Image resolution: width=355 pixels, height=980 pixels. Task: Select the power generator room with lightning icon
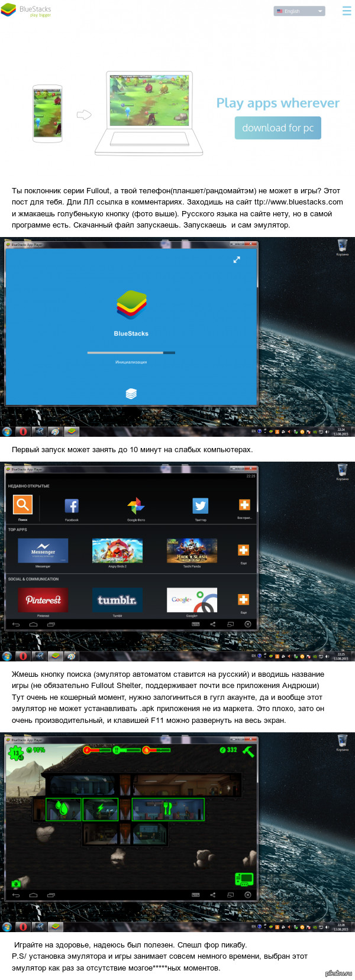pos(101,809)
